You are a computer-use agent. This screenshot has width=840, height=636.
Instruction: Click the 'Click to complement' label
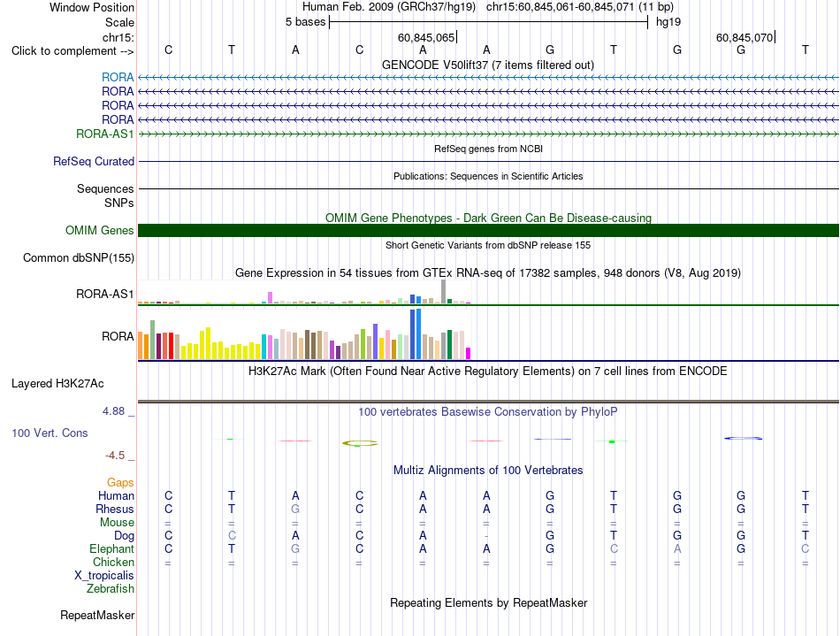[x=73, y=51]
